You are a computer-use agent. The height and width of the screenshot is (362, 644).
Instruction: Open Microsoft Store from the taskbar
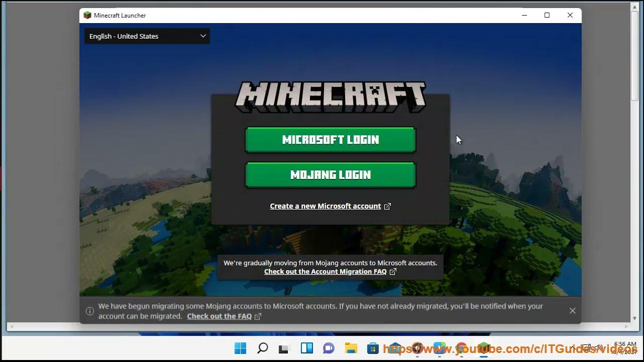tap(373, 348)
